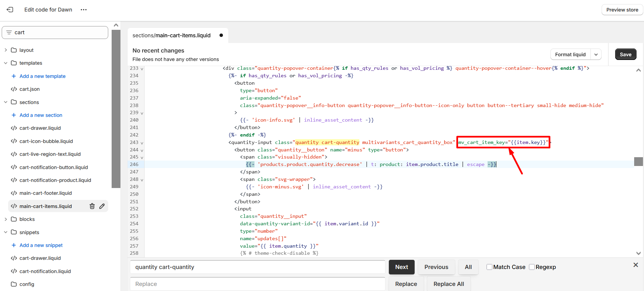Click code icon of main-cart-footer.liquid

(x=14, y=193)
